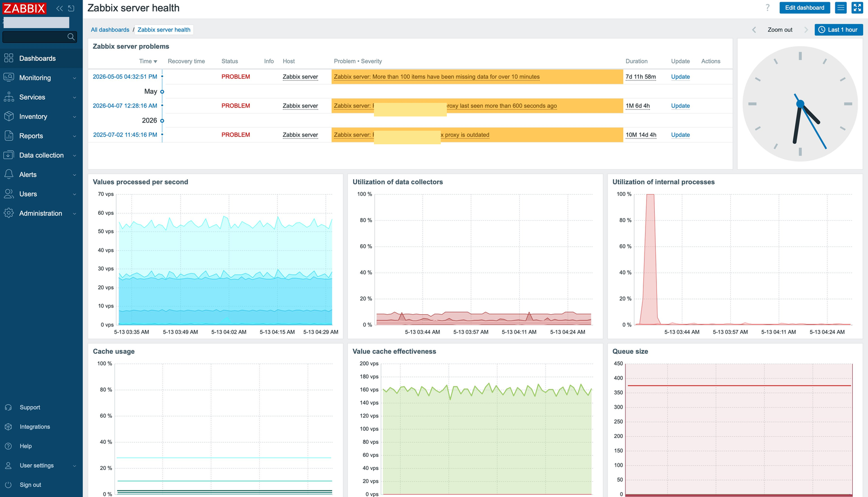Go to previous time period arrow
This screenshot has height=497, width=868.
pos(754,30)
